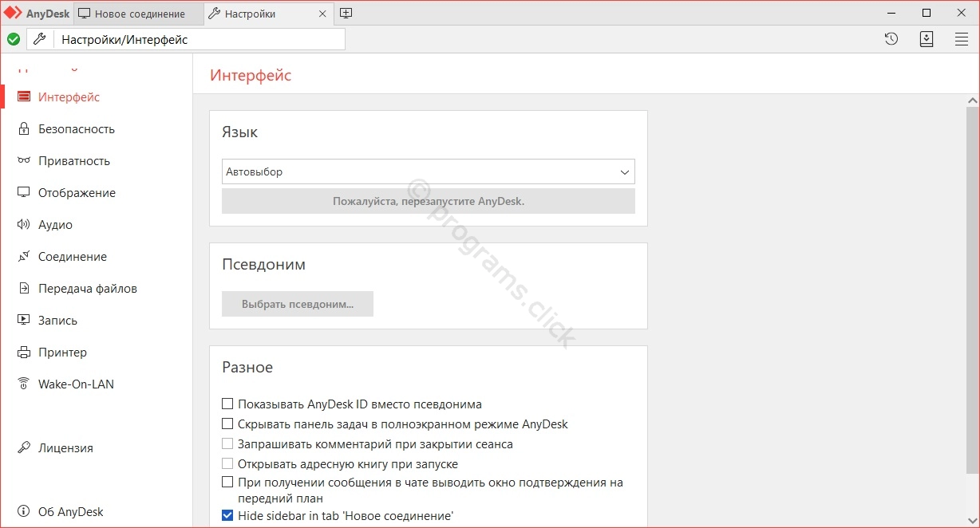Click the address book download icon

tap(927, 39)
